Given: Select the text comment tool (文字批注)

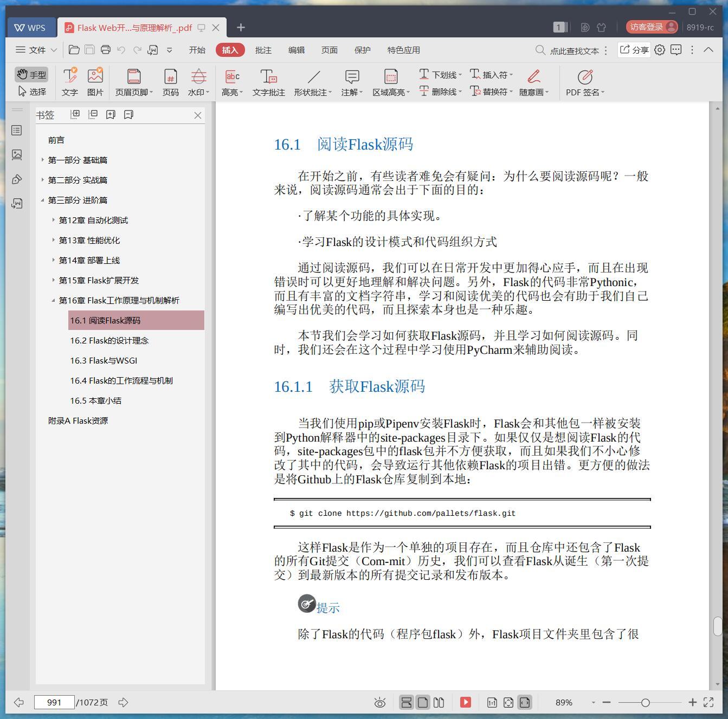Looking at the screenshot, I should 268,82.
